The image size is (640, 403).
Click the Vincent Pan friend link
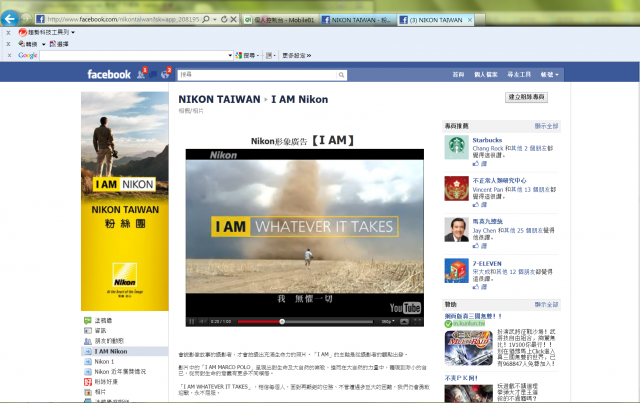[488, 189]
